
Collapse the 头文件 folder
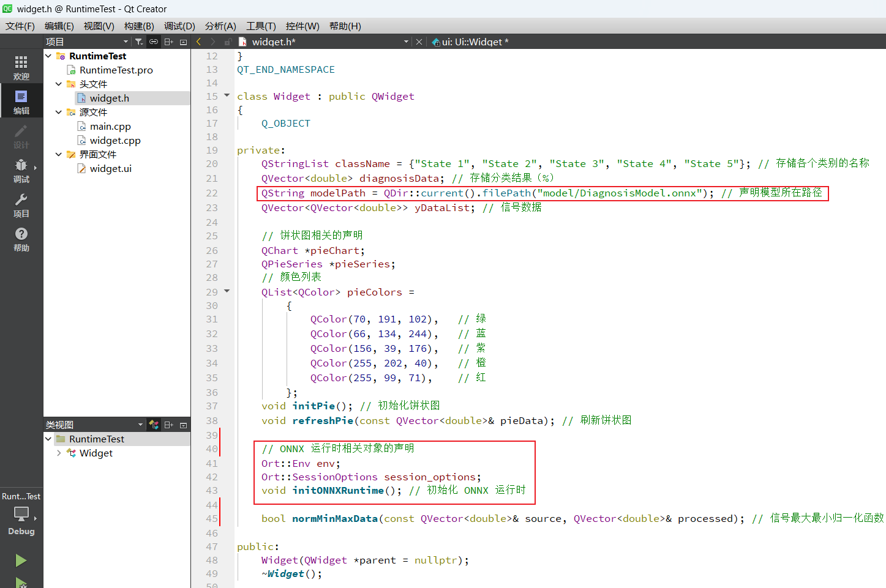tap(58, 84)
